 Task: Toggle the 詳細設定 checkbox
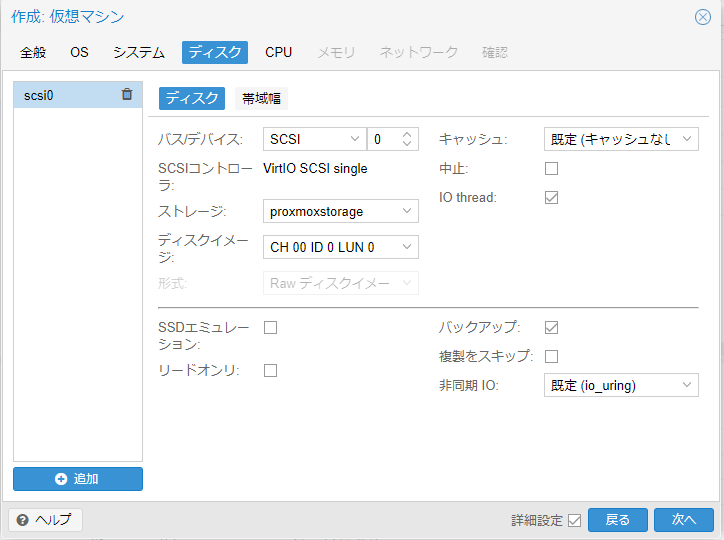(574, 520)
